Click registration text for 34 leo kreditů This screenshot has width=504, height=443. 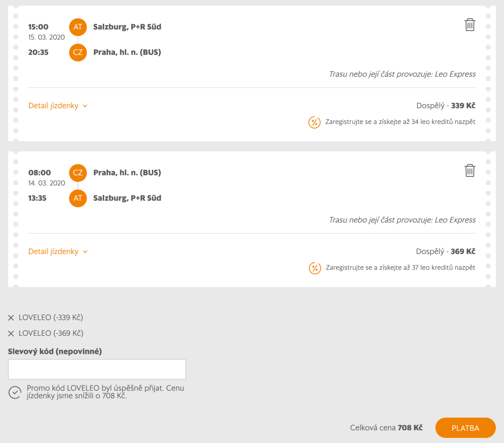(x=400, y=122)
